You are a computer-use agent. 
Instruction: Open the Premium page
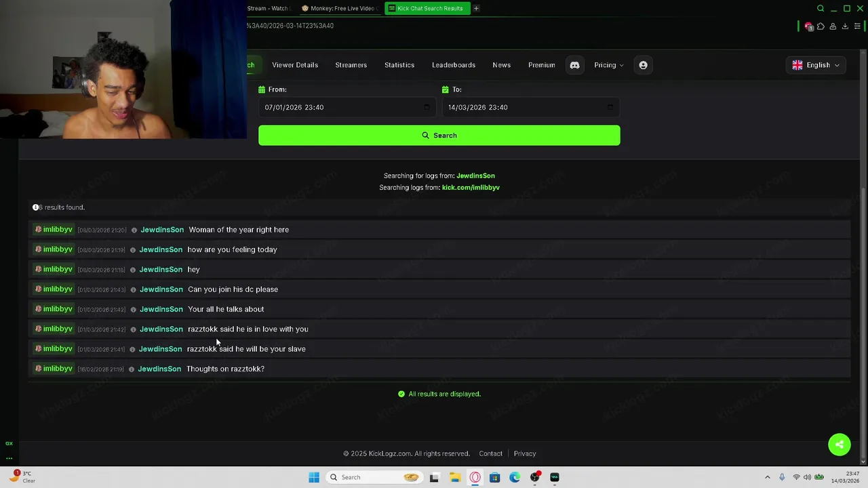tap(542, 65)
